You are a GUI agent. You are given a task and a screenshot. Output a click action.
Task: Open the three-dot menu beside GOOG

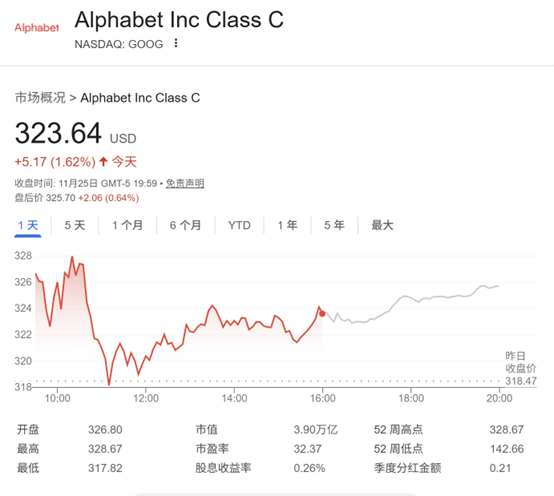176,43
